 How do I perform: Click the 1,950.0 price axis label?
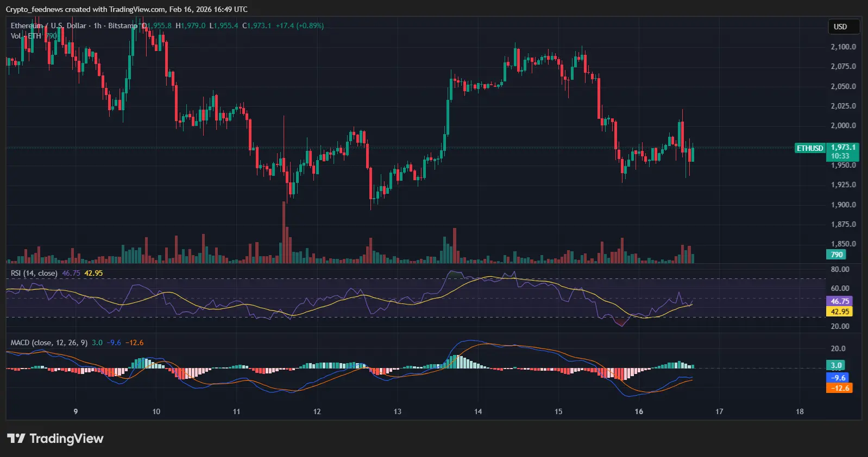click(x=843, y=165)
